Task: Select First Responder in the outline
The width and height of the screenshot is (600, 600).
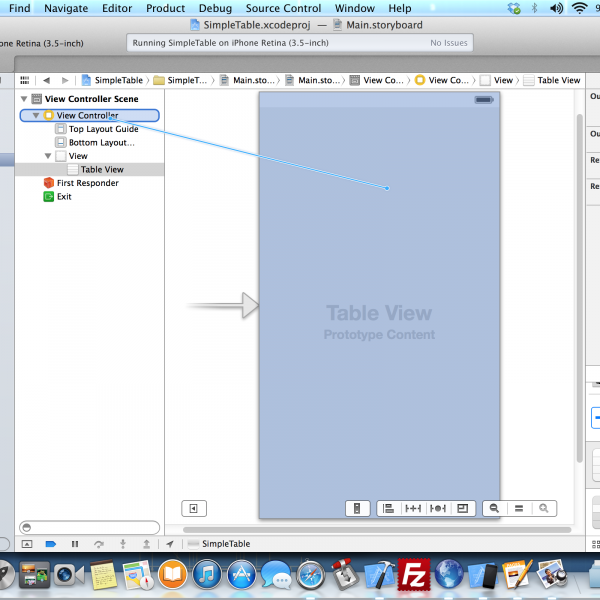Action: click(x=87, y=183)
